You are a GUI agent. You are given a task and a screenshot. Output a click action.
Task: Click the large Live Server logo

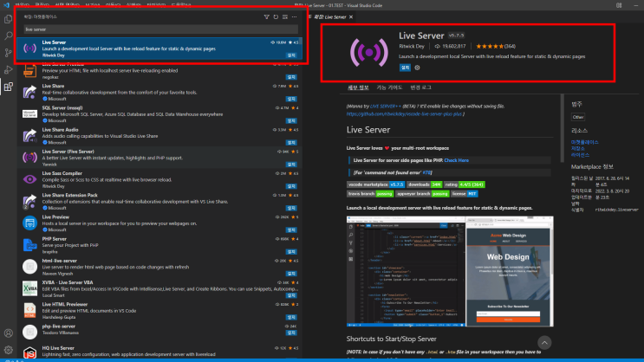pyautogui.click(x=369, y=52)
